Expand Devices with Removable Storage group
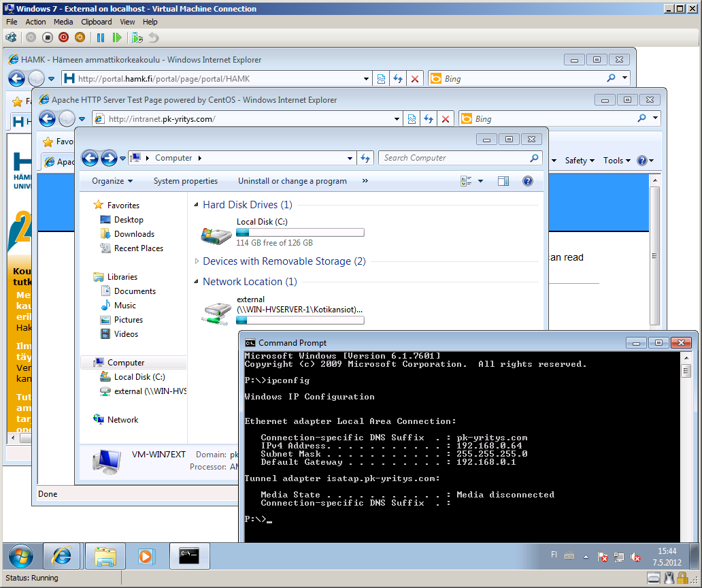The width and height of the screenshot is (702, 588). (x=196, y=261)
